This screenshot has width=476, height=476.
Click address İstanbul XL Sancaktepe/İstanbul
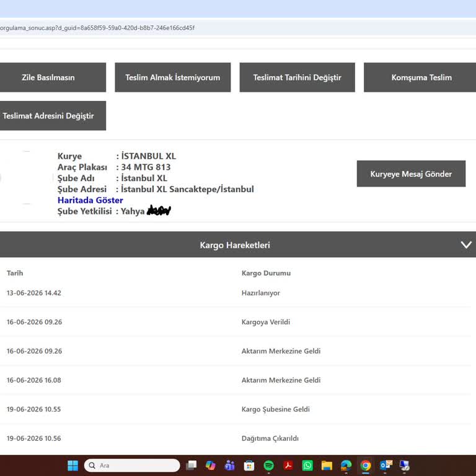tap(187, 189)
